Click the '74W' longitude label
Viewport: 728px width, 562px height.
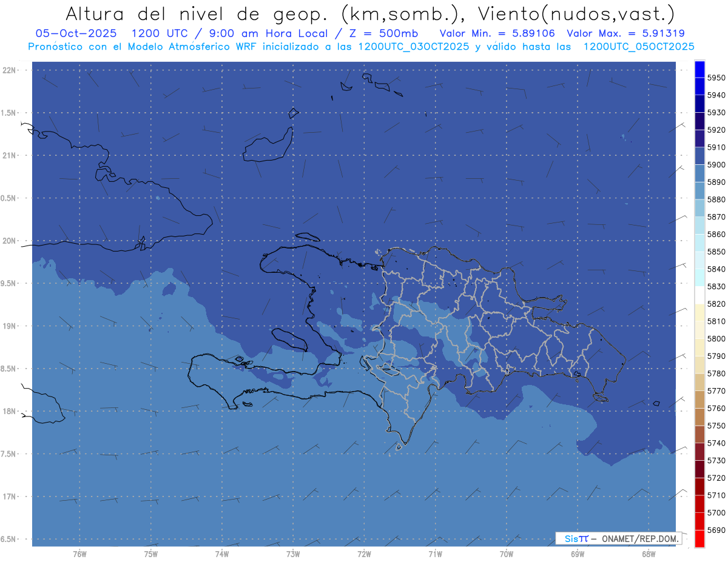click(x=221, y=554)
